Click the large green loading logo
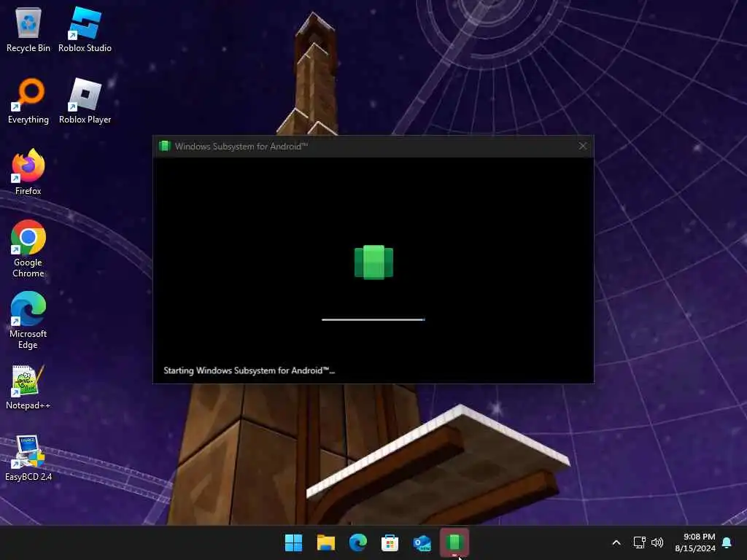747x560 pixels. 374,262
